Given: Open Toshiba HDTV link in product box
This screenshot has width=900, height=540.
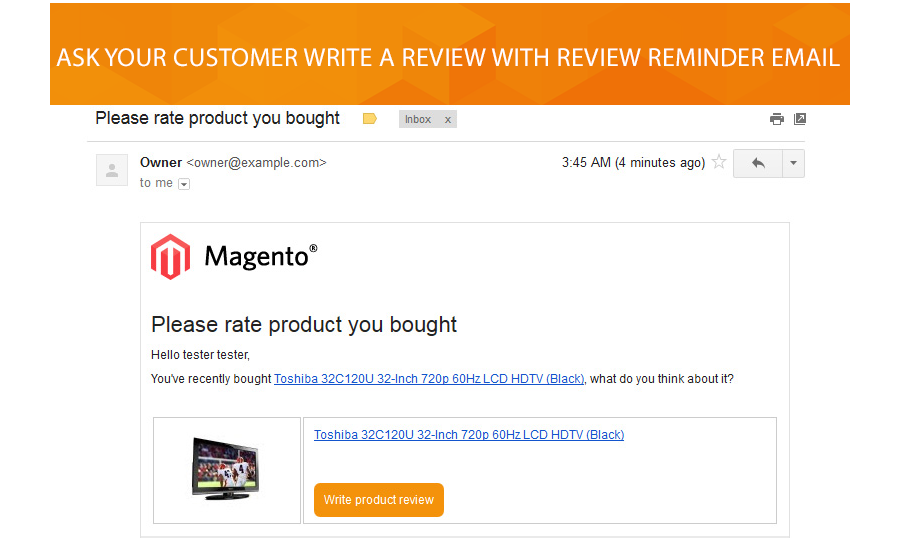Looking at the screenshot, I should [x=469, y=435].
